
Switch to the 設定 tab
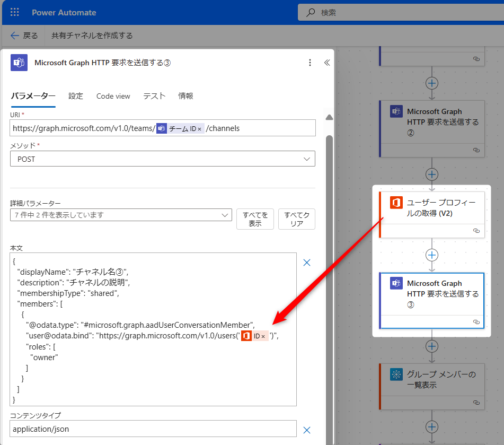(76, 96)
